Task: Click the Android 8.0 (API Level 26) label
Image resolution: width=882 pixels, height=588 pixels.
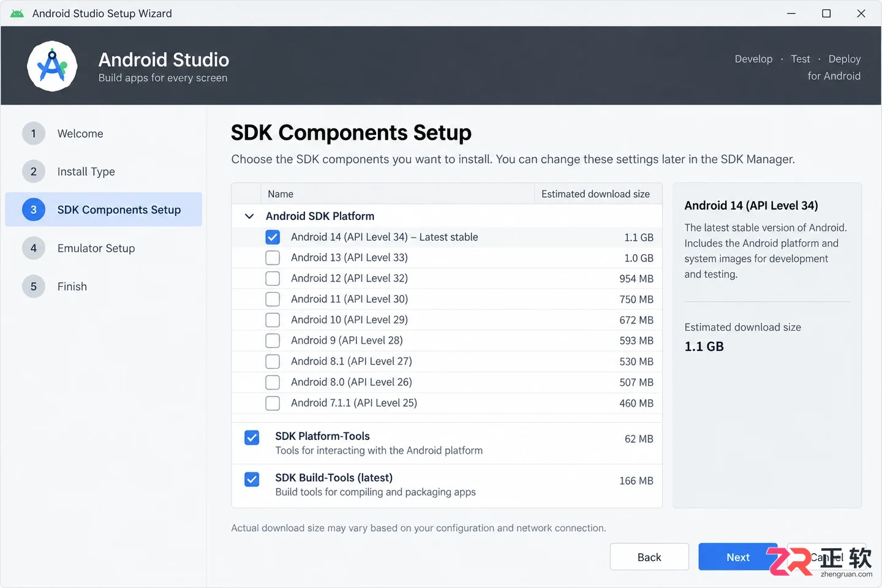Action: (352, 382)
